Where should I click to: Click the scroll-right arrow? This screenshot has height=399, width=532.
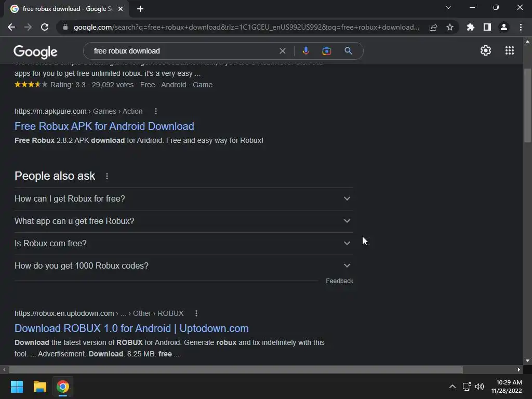tap(519, 369)
